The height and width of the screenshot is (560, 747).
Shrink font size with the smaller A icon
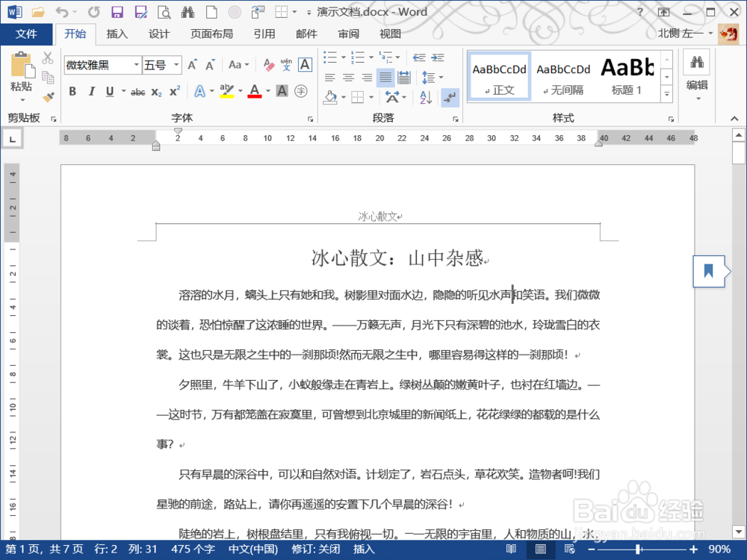point(210,65)
